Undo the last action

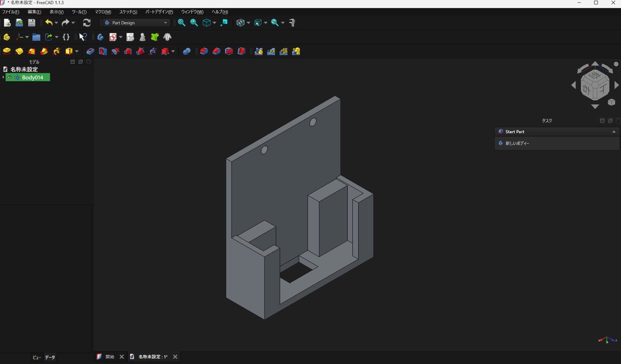[49, 23]
